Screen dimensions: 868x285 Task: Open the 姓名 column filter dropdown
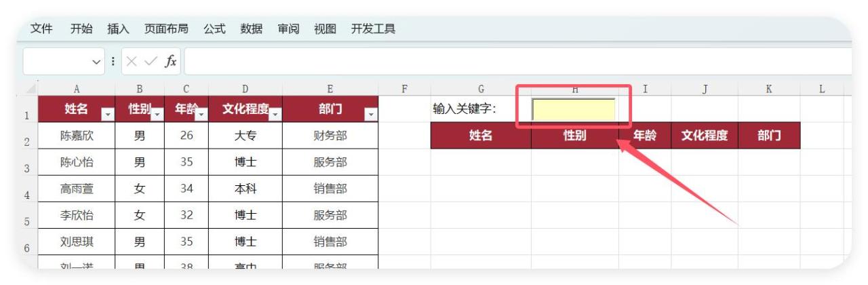click(x=108, y=115)
